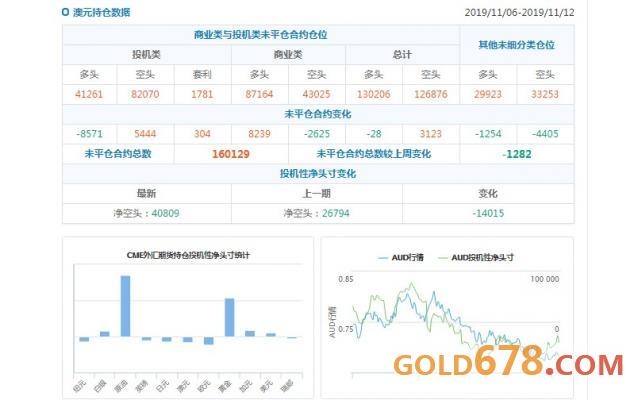Image resolution: width=640 pixels, height=400 pixels.
Task: Click the 商业类 group header
Action: 288,55
